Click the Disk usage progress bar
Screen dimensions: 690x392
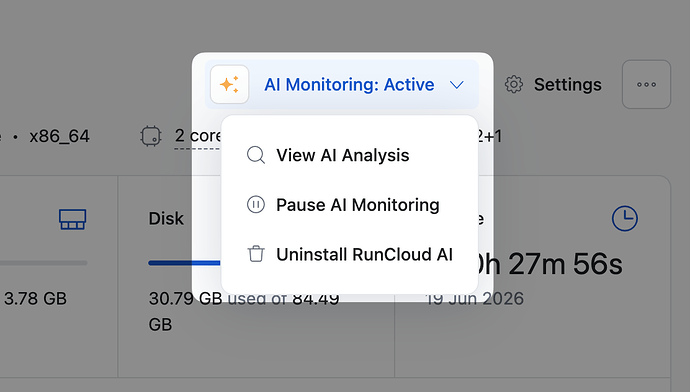tap(184, 263)
